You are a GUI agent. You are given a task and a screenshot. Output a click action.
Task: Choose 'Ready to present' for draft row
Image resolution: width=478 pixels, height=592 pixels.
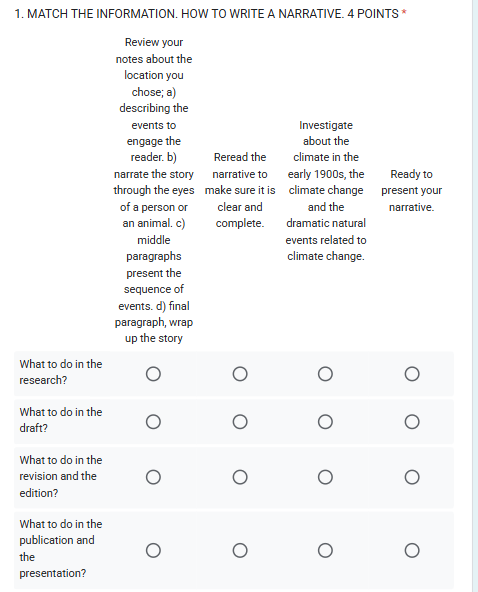[412, 422]
